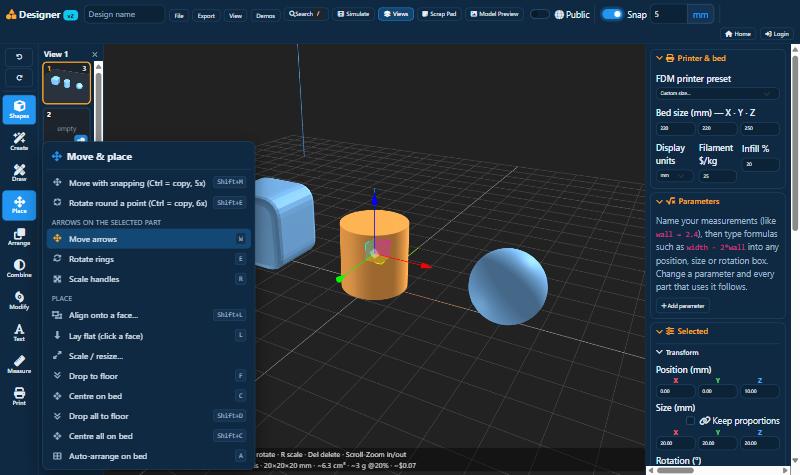Image resolution: width=800 pixels, height=475 pixels.
Task: Open the Arrange tool panel
Action: pos(19,237)
